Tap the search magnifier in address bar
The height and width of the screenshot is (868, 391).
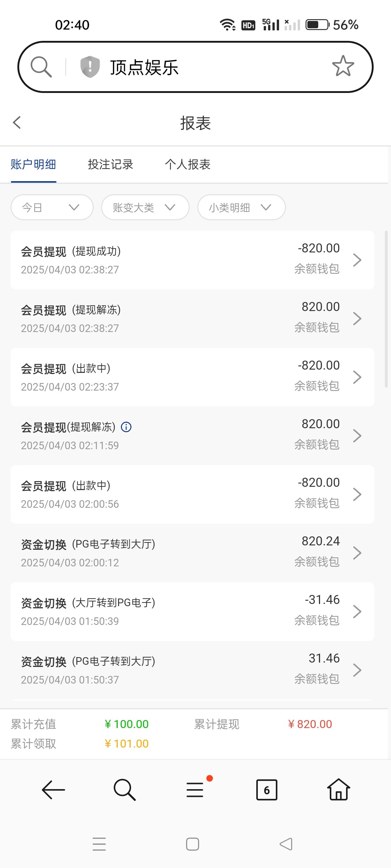[41, 67]
